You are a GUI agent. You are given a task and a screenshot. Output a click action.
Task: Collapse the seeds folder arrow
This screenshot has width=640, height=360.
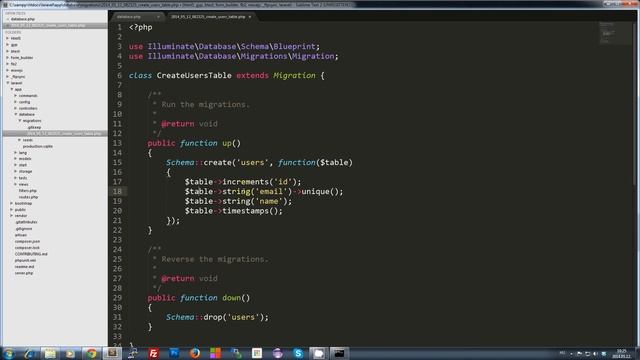tap(20, 140)
